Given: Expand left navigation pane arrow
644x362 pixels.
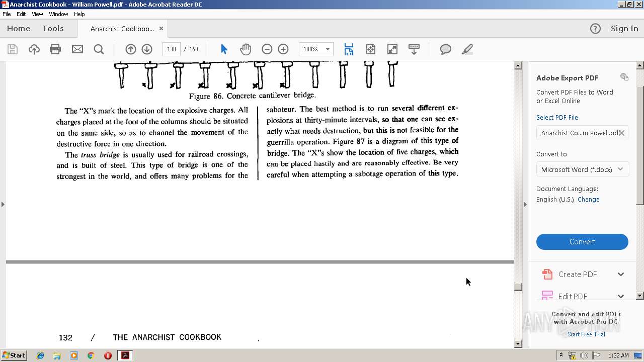Looking at the screenshot, I should click(x=3, y=204).
